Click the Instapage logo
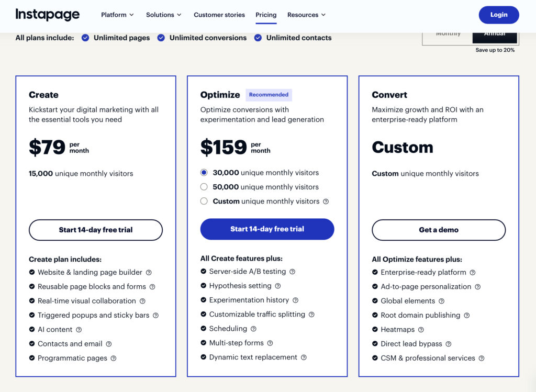Image resolution: width=536 pixels, height=392 pixels. pos(48,15)
